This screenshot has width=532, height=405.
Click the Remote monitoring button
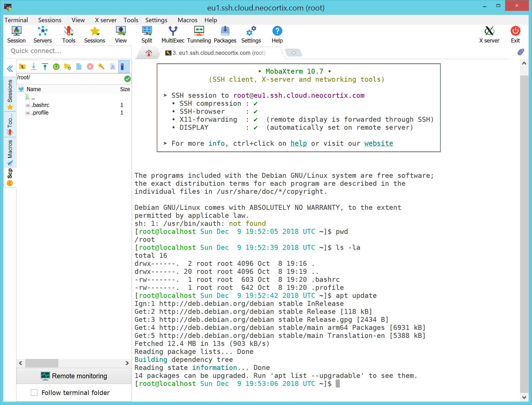point(74,376)
